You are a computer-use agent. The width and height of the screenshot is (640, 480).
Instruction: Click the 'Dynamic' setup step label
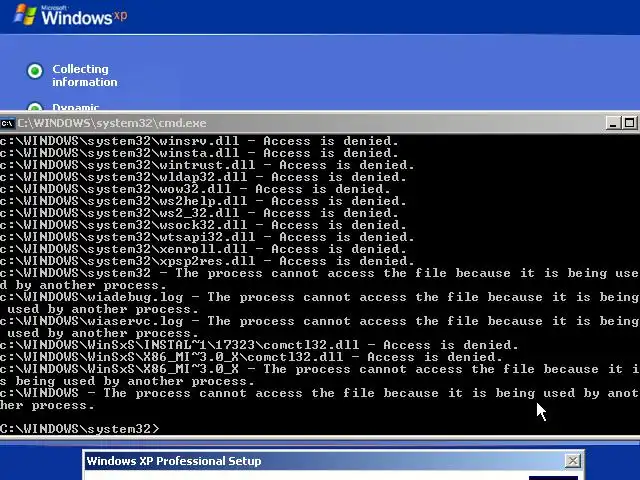(76, 107)
